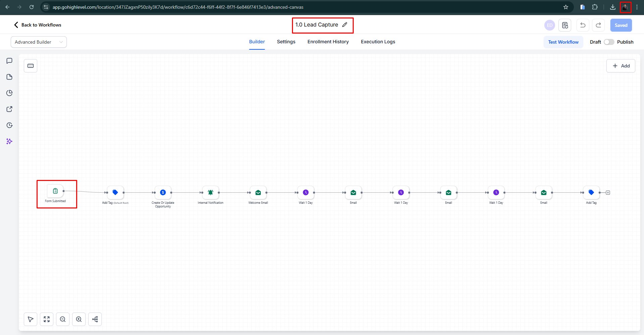The height and width of the screenshot is (335, 644).
Task: Click the Publish label
Action: (625, 42)
